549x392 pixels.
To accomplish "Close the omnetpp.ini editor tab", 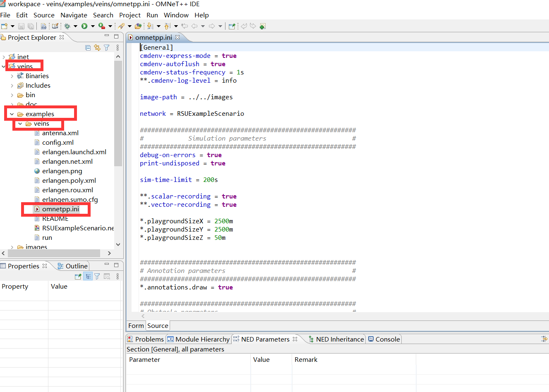I will click(x=177, y=37).
